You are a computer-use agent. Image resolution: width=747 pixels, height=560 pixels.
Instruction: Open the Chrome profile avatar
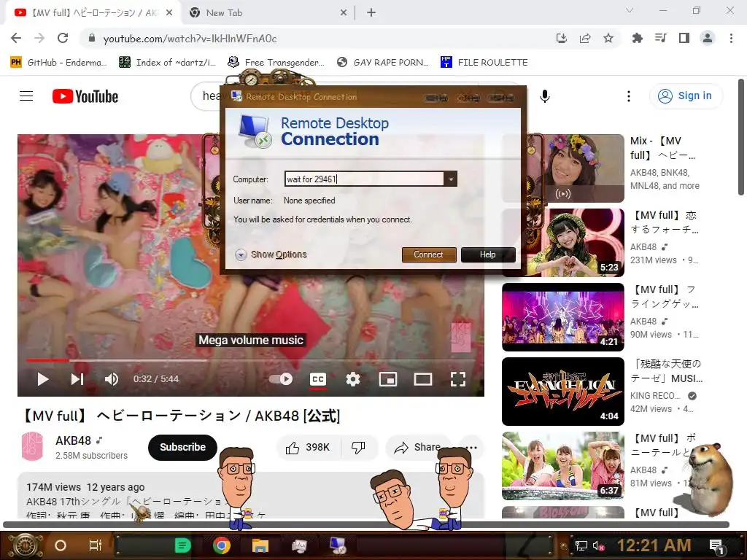708,38
